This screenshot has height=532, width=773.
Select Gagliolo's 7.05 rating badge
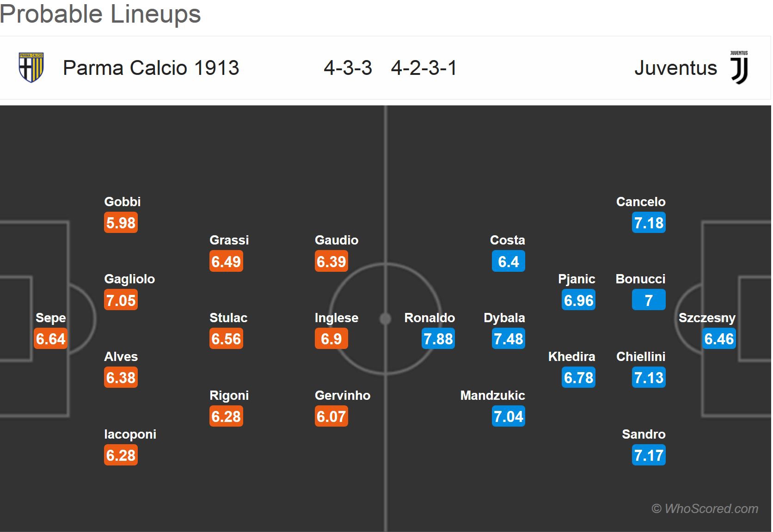pyautogui.click(x=121, y=300)
